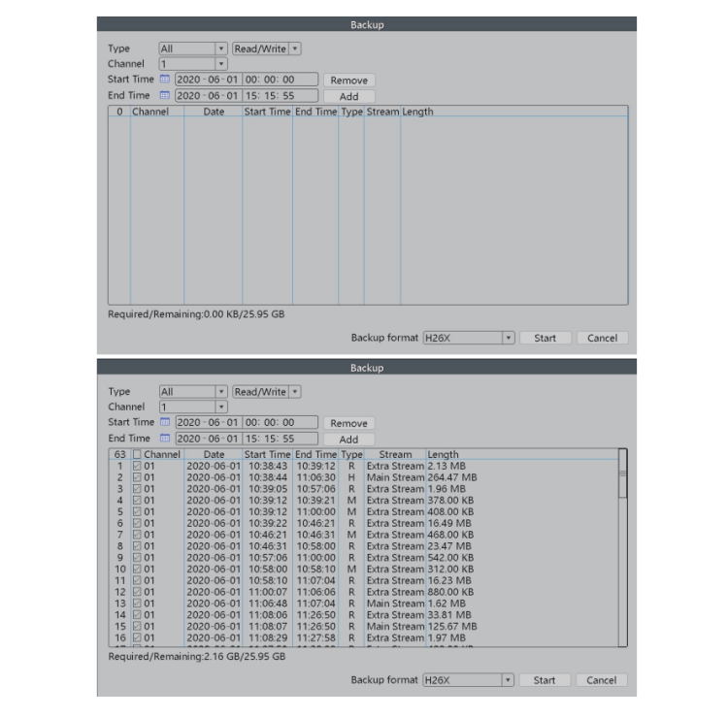Uncheck record 6 sized 16.49 MB
This screenshot has width=728, height=718.
click(137, 523)
